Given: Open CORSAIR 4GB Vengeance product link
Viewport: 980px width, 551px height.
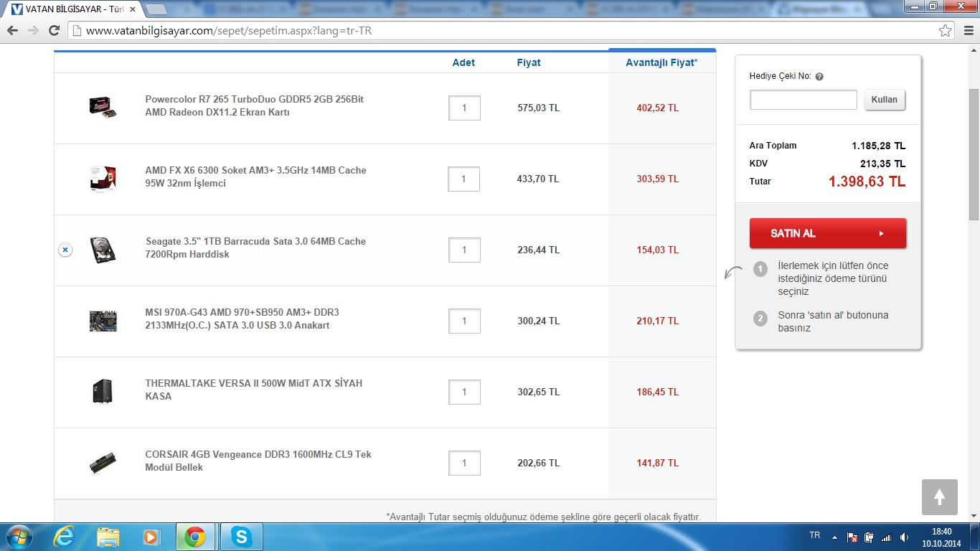Looking at the screenshot, I should [258, 461].
